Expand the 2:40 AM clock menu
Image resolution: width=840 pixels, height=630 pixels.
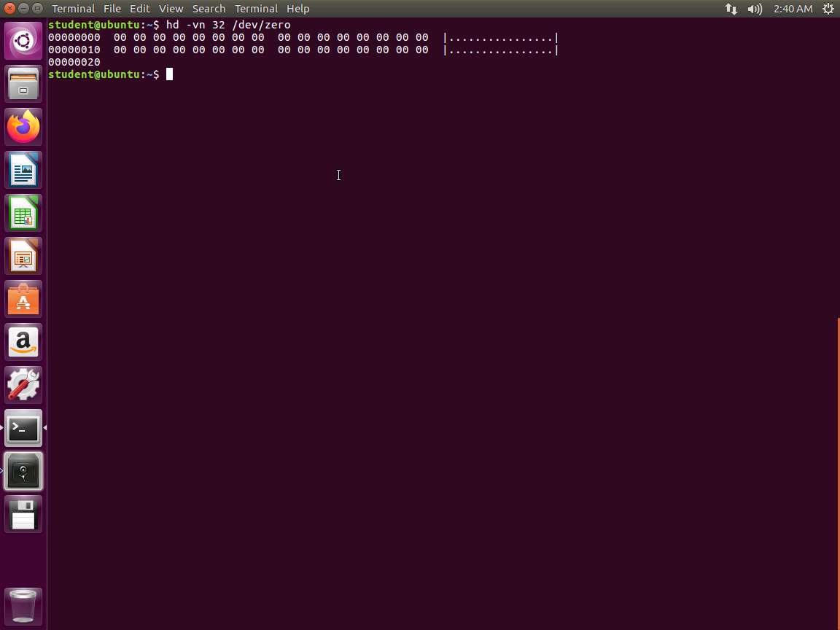[793, 9]
